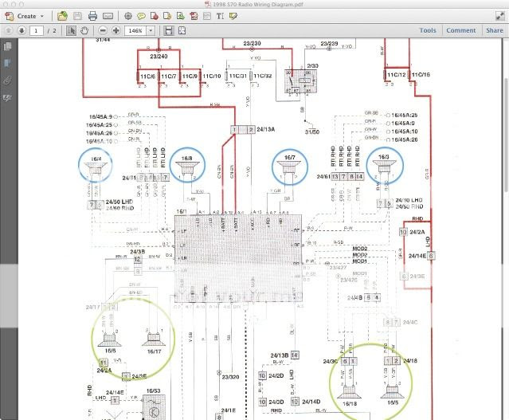The width and height of the screenshot is (509, 420).
Task: Click the Save floppy disk icon
Action: click(77, 16)
